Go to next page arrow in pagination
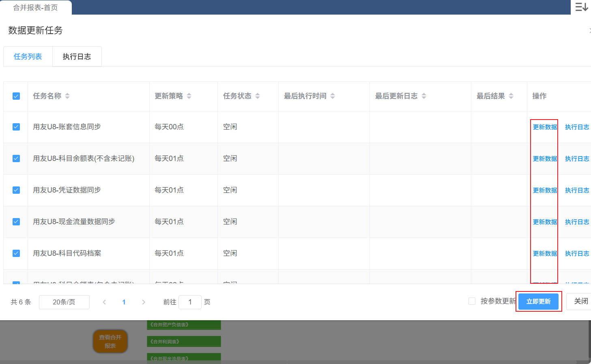The height and width of the screenshot is (364, 591). 144,302
